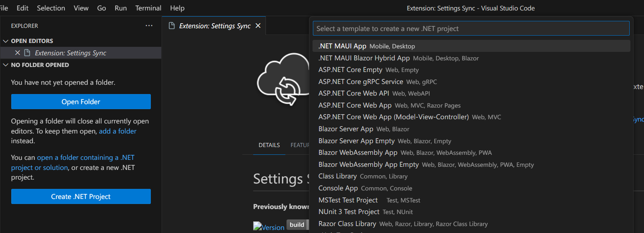Choose the Blazor Server App template

(x=471, y=129)
